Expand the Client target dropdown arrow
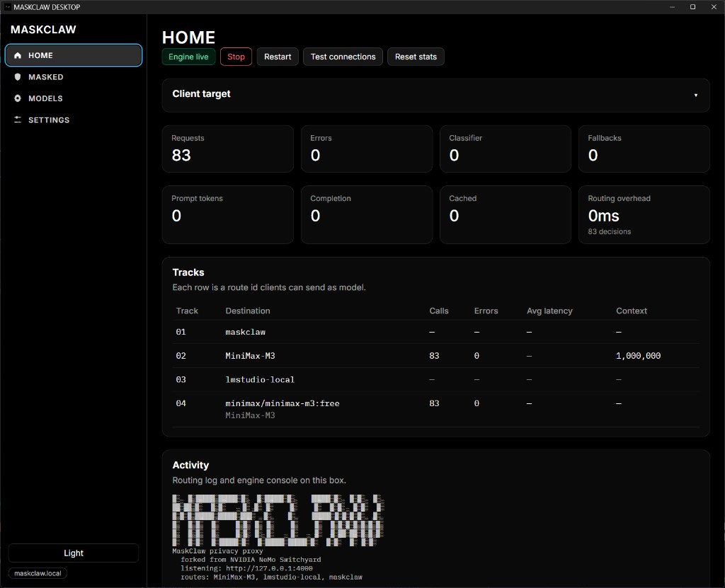The width and height of the screenshot is (725, 588). (x=695, y=96)
